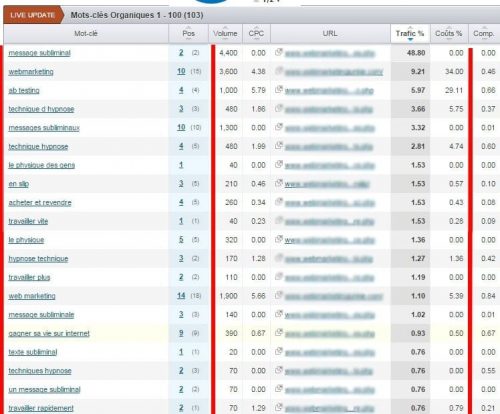Sort table by Trafic % column
The image size is (500, 414).
tap(410, 34)
